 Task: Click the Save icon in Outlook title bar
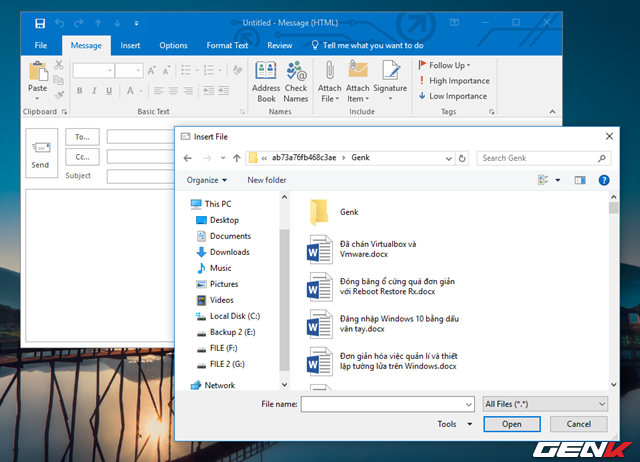point(40,23)
